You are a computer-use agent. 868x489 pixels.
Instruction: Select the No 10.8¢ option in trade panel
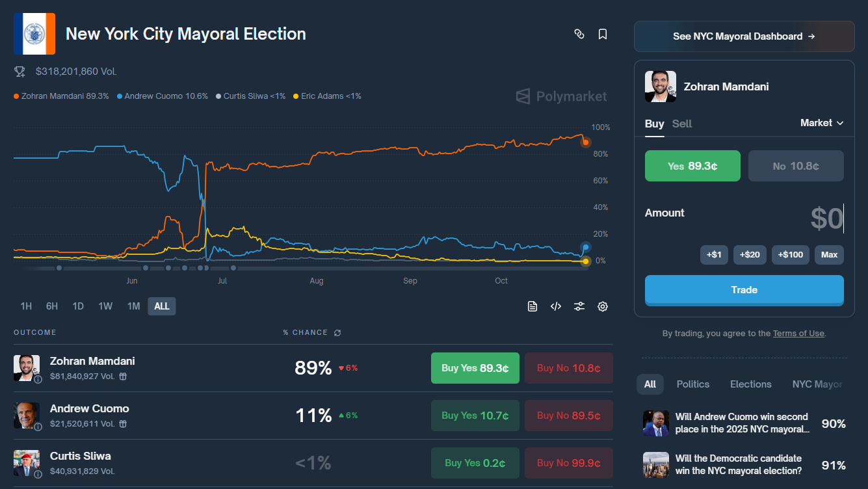[x=796, y=166]
